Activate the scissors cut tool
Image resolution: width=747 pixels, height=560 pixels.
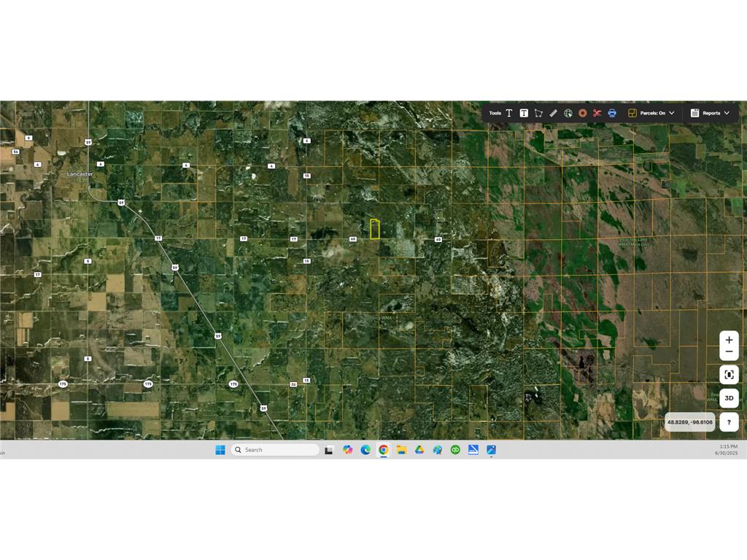(597, 113)
